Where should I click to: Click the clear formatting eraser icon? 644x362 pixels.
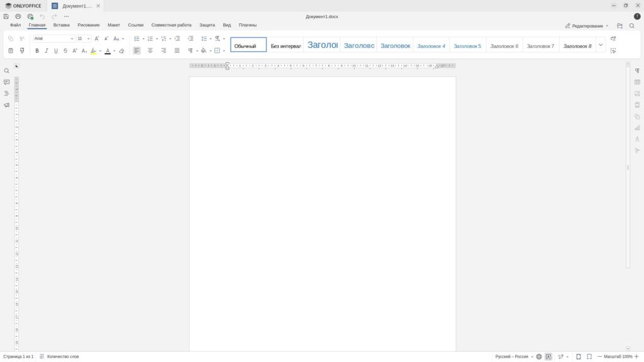point(122,51)
